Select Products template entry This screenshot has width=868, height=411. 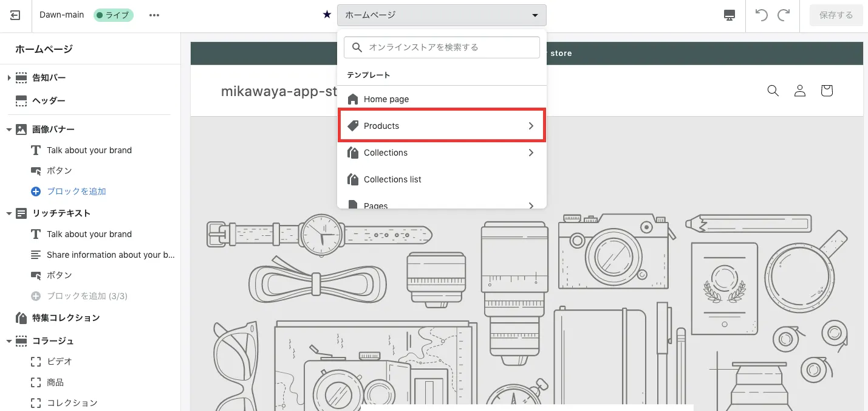click(442, 126)
